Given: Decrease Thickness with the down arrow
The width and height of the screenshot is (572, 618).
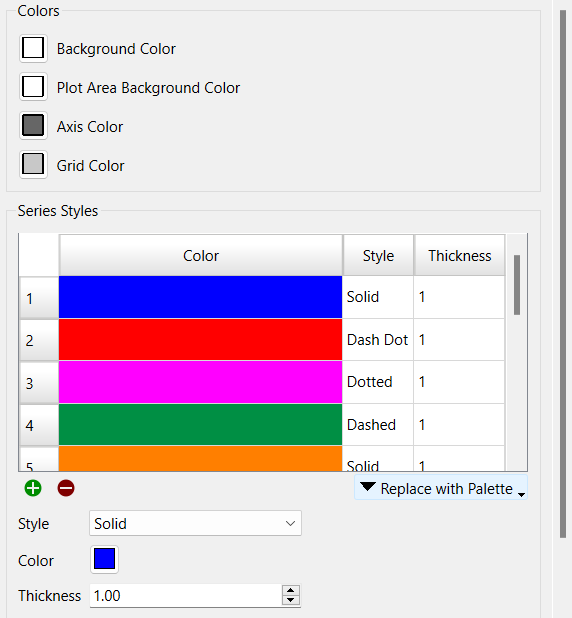Looking at the screenshot, I should point(291,600).
